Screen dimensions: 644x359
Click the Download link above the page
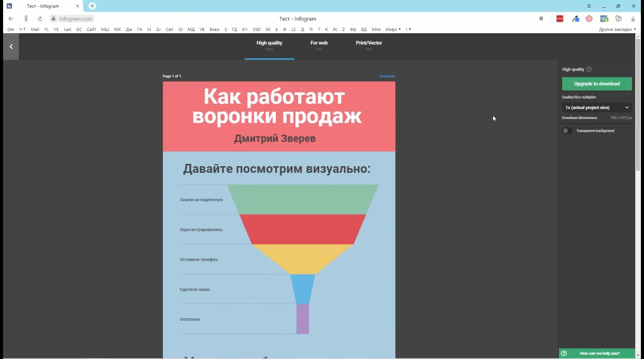(387, 76)
